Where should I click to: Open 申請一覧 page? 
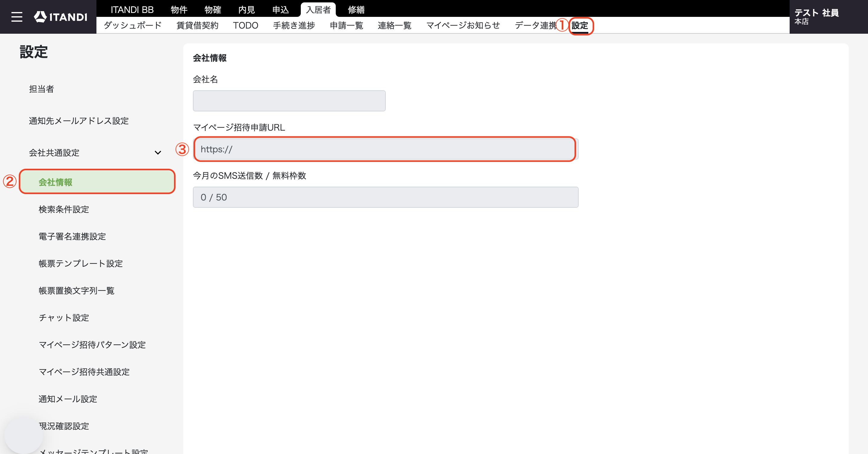(346, 25)
